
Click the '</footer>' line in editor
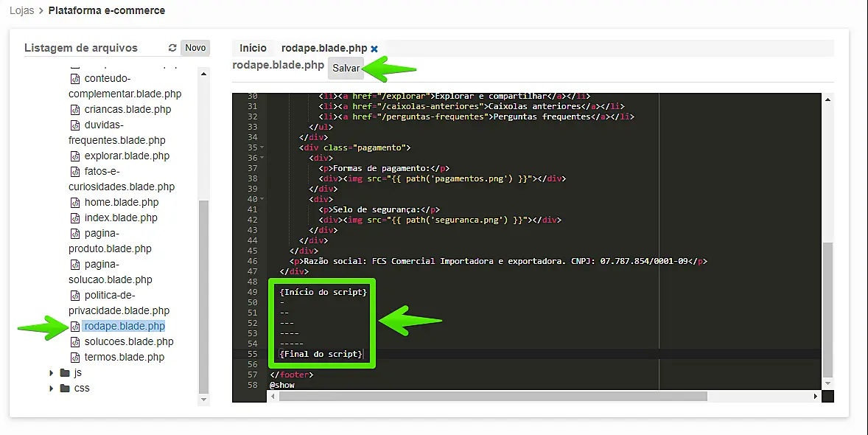tap(292, 375)
